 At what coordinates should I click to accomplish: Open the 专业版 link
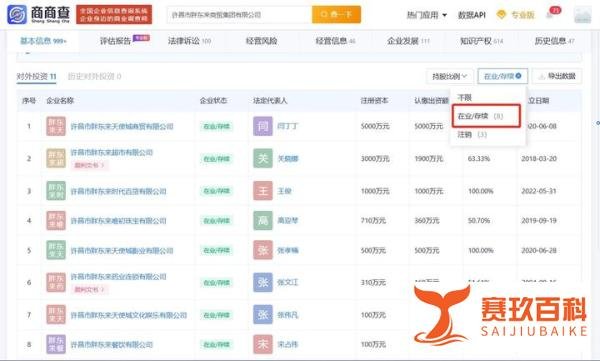click(522, 15)
